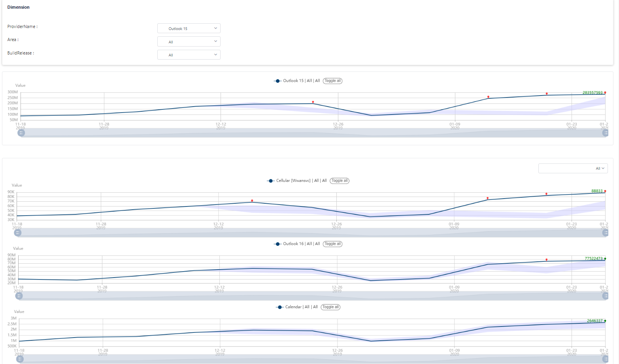Click Toggle all for Calendar chart
Viewport: 619px width, 364px height.
pos(330,307)
